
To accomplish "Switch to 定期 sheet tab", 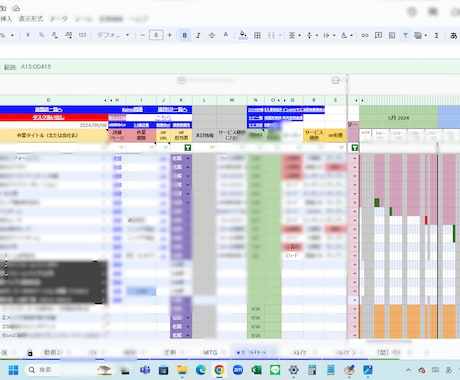I will pos(170,352).
